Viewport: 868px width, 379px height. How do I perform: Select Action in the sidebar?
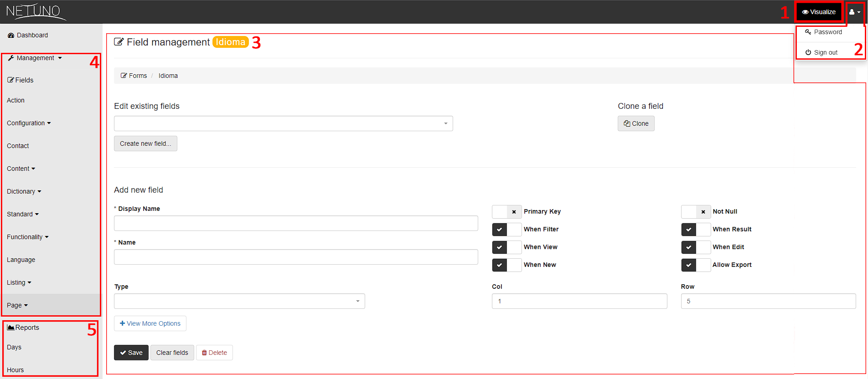(x=15, y=100)
